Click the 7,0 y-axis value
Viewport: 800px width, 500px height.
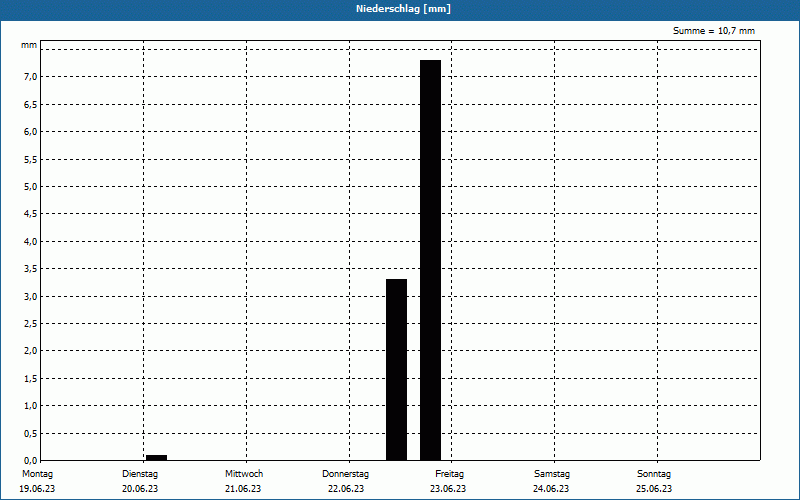[31, 77]
